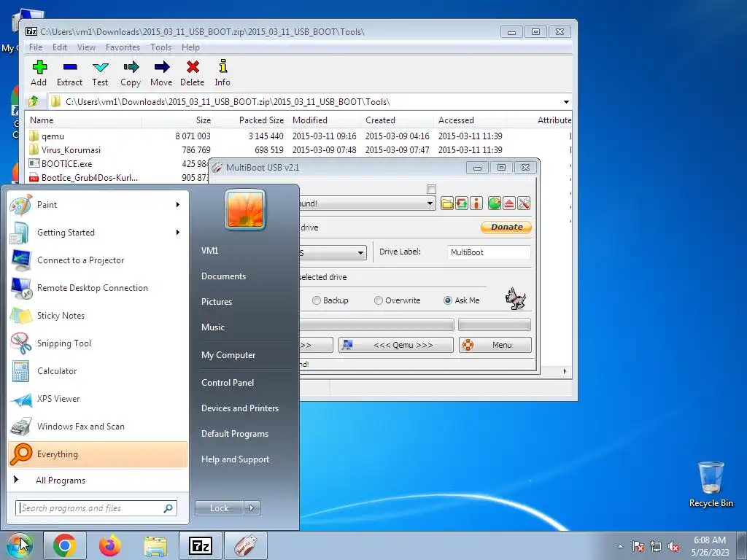747x560 pixels.
Task: Select the qemu folder row
Action: point(298,136)
